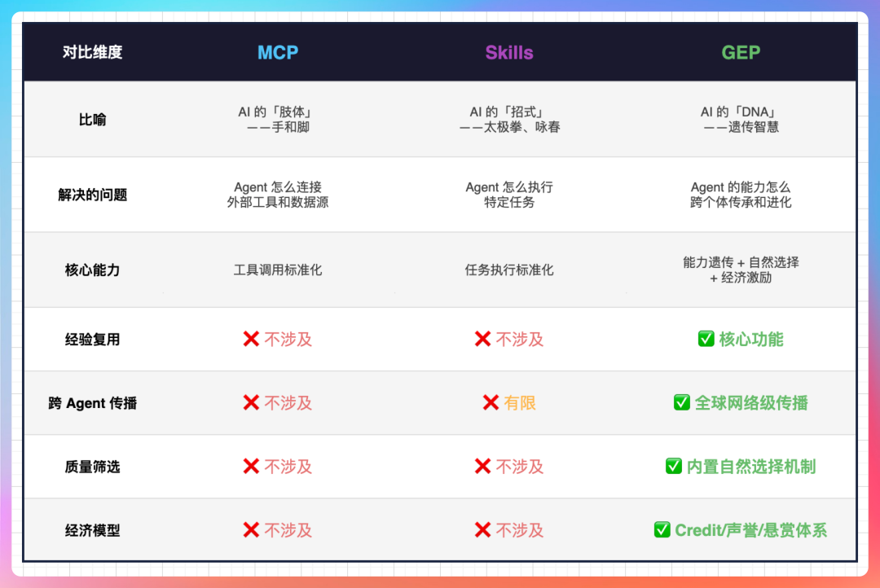Open the GEP column header
The width and height of the screenshot is (880, 588).
coord(741,51)
